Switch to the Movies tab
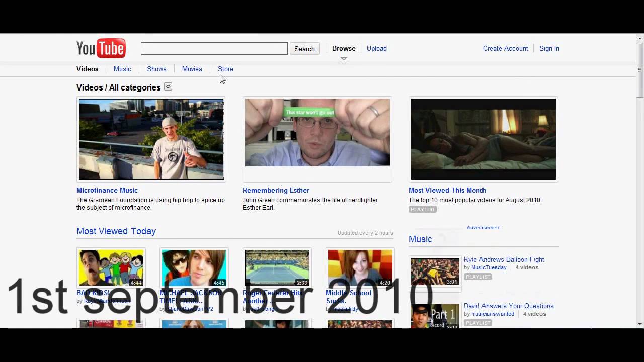This screenshot has width=644, height=362. (x=192, y=69)
